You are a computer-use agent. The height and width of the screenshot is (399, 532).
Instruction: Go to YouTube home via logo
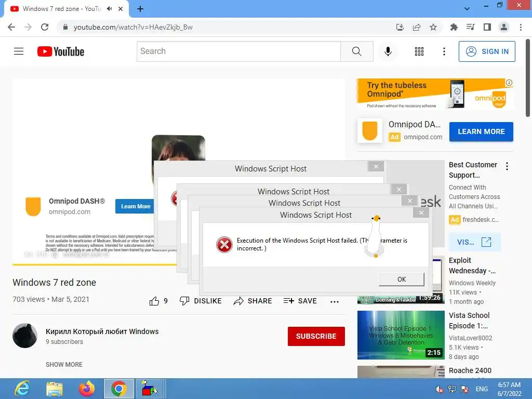[61, 51]
